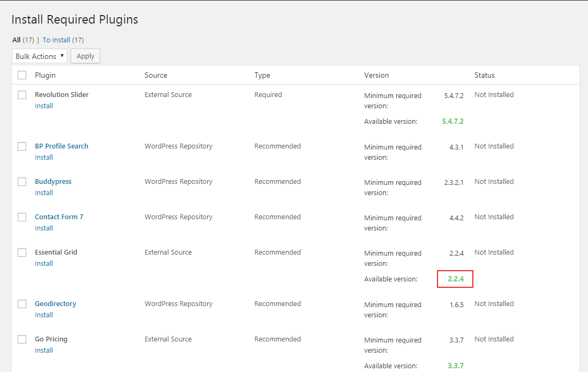Install the BP Profile Search plugin

tap(44, 157)
